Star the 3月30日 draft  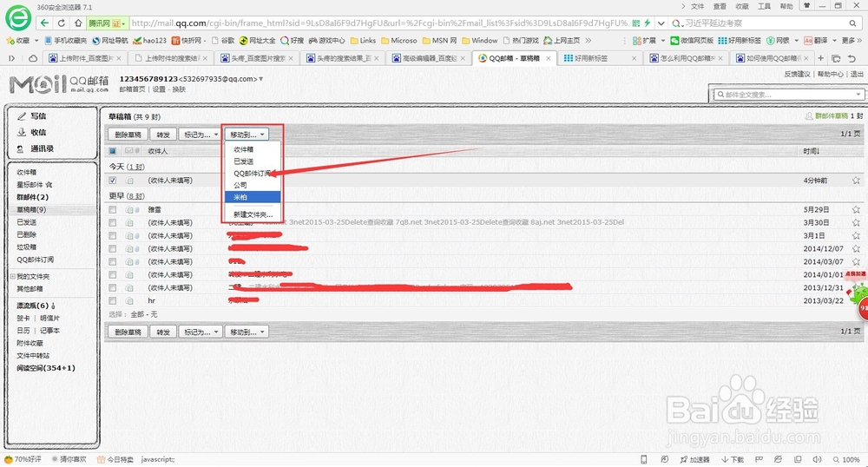(856, 222)
